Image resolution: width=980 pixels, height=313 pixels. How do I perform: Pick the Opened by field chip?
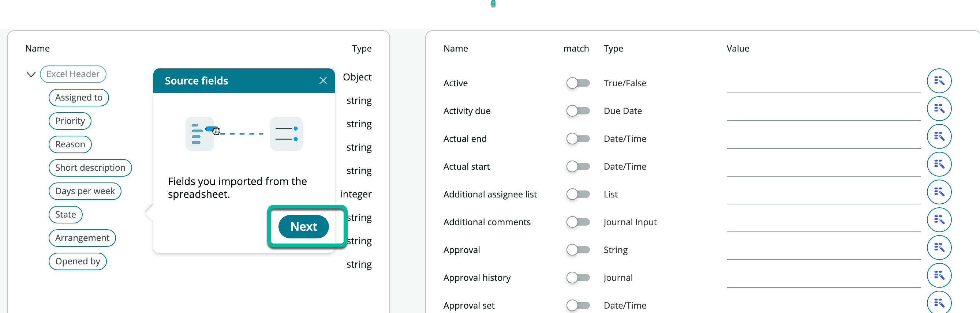pos(77,261)
